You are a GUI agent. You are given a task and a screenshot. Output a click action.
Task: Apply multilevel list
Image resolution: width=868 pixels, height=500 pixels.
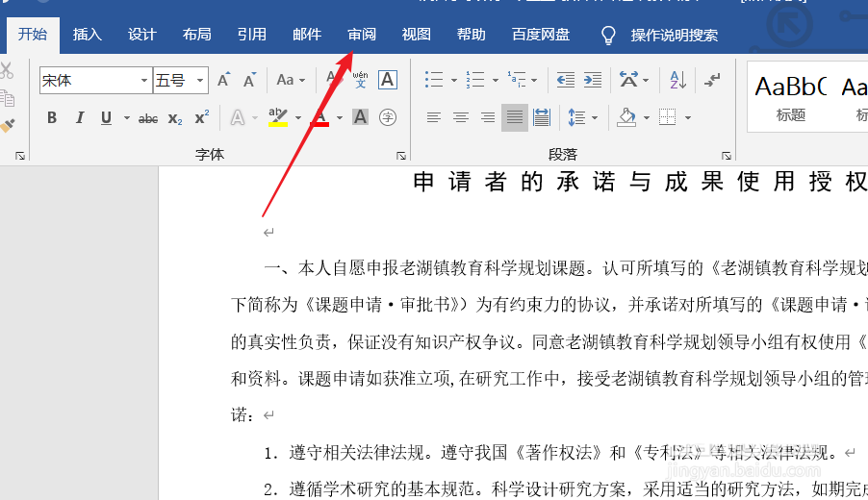click(x=517, y=80)
